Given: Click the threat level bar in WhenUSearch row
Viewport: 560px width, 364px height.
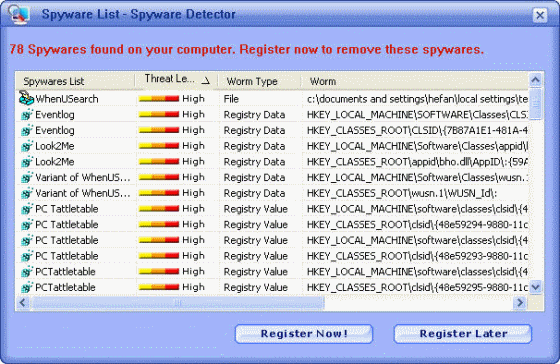Looking at the screenshot, I should tap(159, 99).
